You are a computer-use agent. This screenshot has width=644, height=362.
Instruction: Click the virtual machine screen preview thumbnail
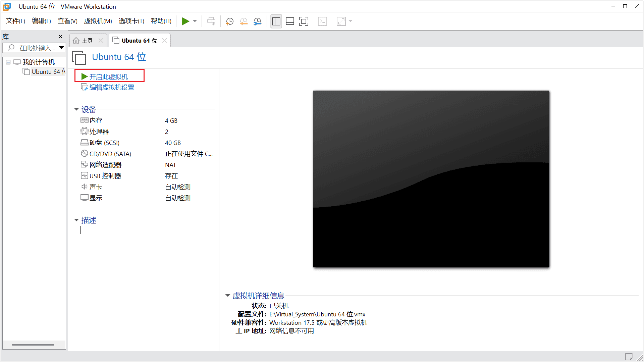[431, 179]
